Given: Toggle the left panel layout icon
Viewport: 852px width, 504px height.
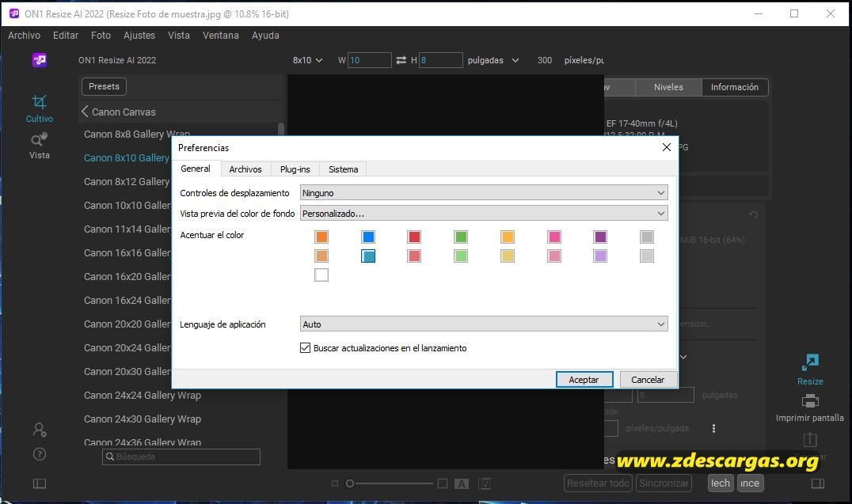Looking at the screenshot, I should point(40,483).
